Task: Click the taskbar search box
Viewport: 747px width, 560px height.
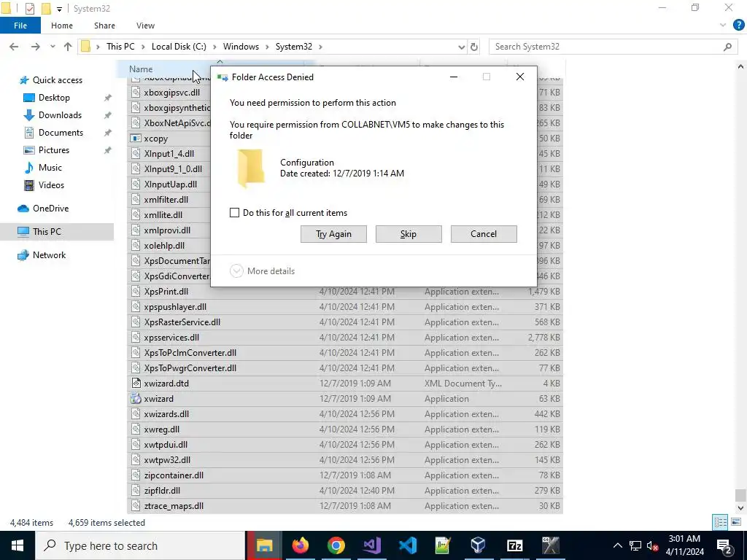Action: click(x=140, y=545)
